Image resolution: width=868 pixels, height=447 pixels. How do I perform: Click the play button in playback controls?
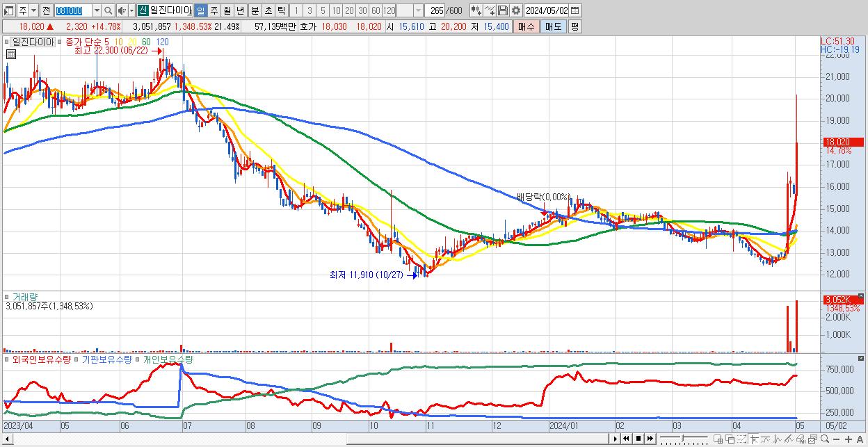pyautogui.click(x=615, y=439)
